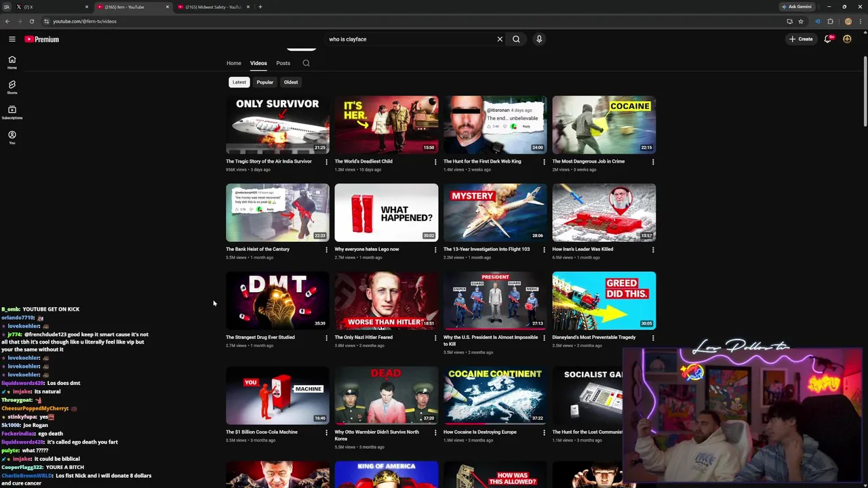Click the browser address bar URL

(x=85, y=21)
